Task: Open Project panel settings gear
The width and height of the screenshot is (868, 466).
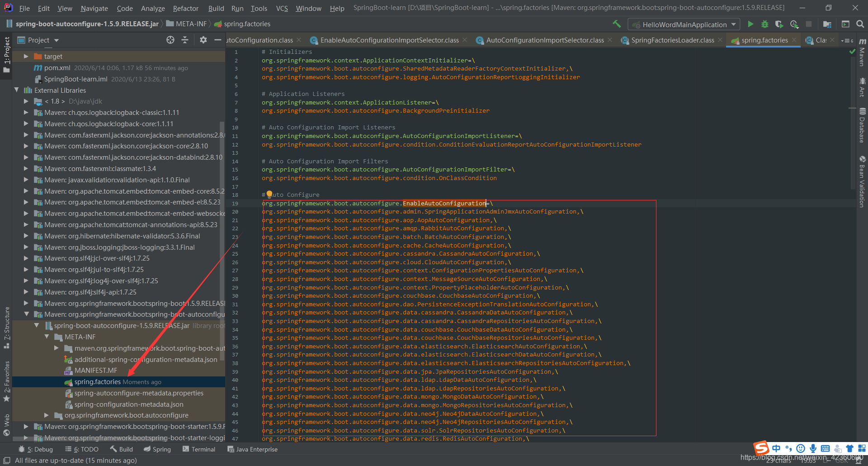Action: click(x=203, y=40)
